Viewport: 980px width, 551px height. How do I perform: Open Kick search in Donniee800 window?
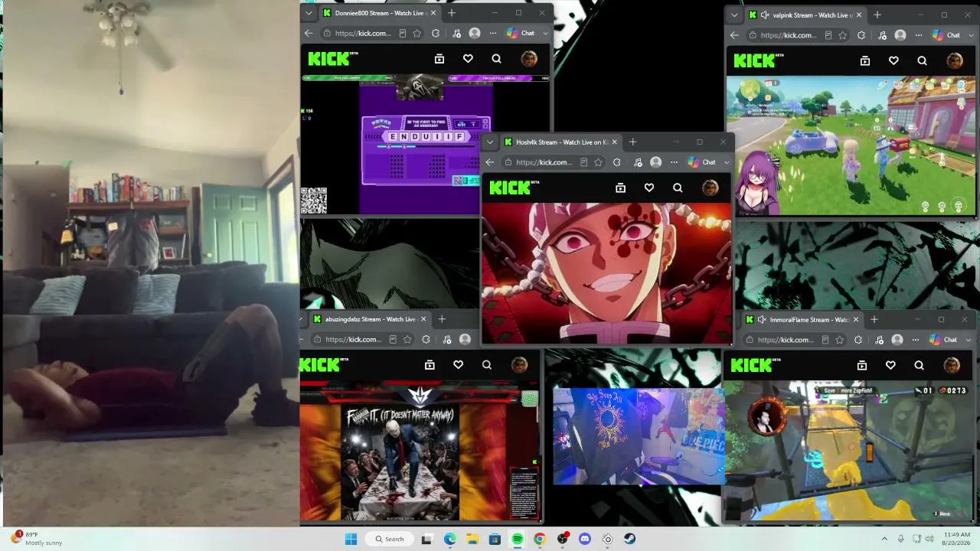(497, 59)
